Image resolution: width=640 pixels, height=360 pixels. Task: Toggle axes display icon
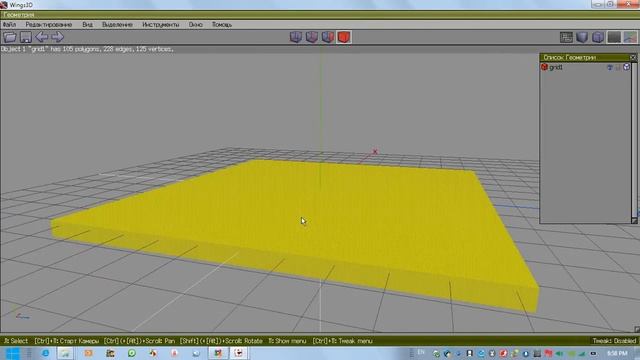[630, 37]
